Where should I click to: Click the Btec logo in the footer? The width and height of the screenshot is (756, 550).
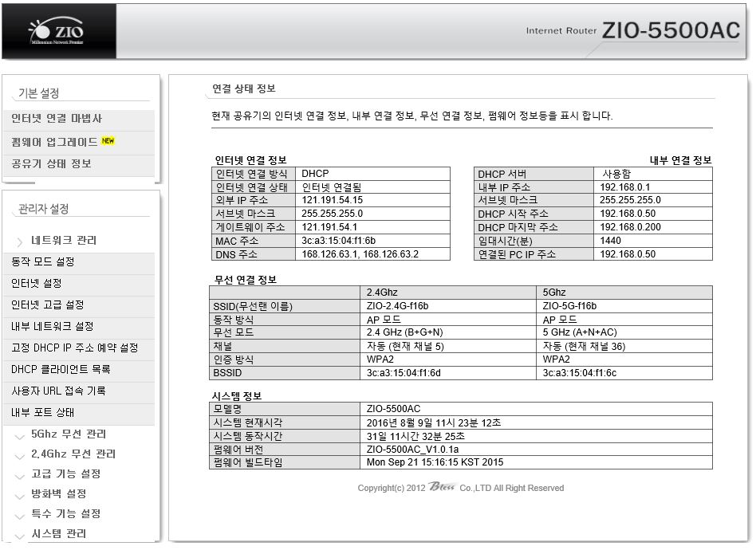(x=441, y=488)
